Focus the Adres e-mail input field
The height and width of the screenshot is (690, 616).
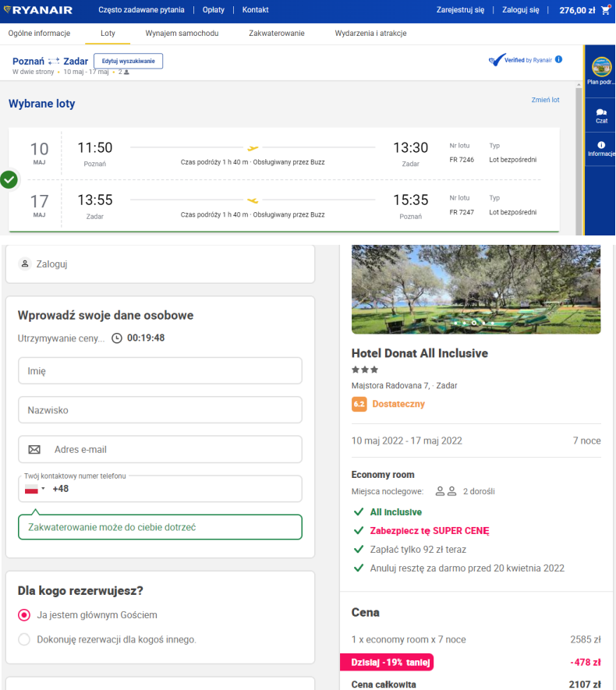160,449
